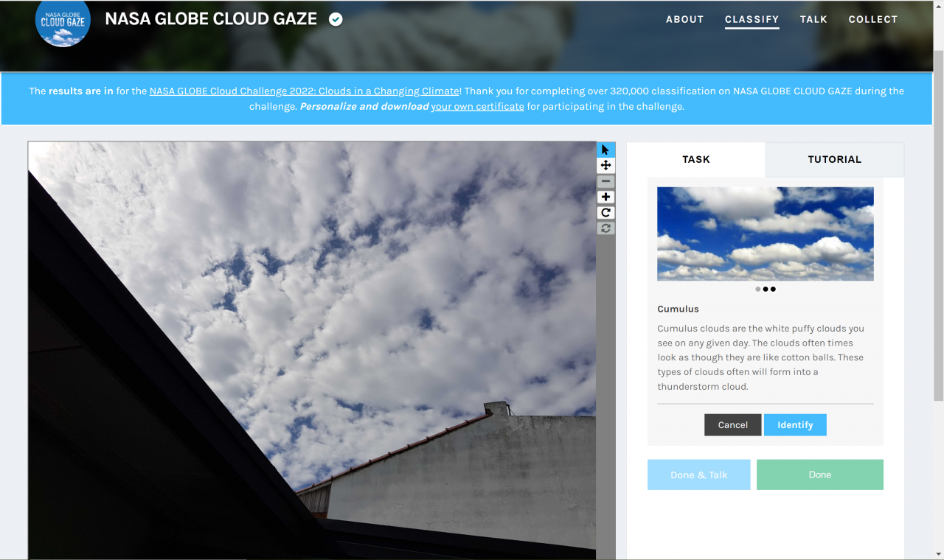Click the Done & Talk button

pos(699,475)
